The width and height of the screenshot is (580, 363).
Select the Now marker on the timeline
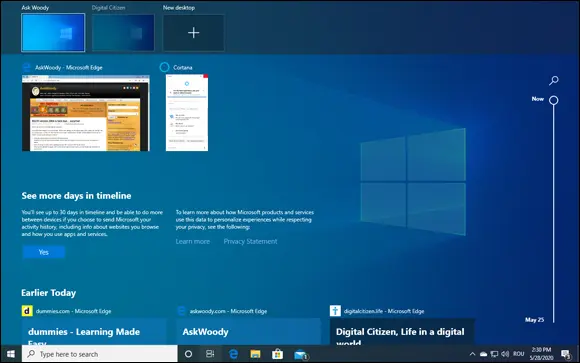coord(554,100)
